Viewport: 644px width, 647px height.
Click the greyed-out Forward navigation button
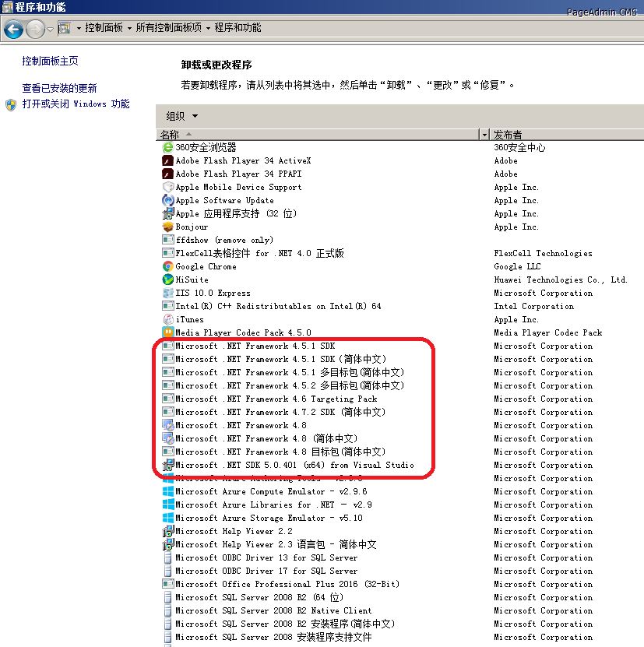pos(35,30)
